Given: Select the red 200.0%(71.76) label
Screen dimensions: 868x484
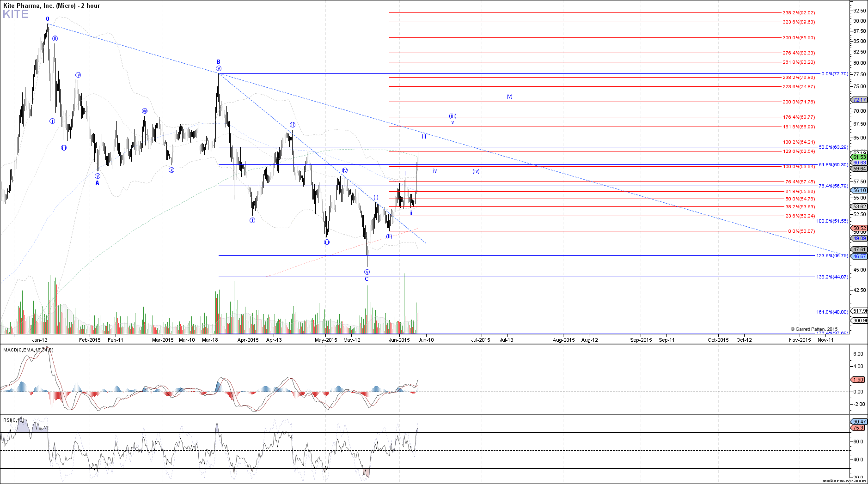Looking at the screenshot, I should pyautogui.click(x=799, y=102).
